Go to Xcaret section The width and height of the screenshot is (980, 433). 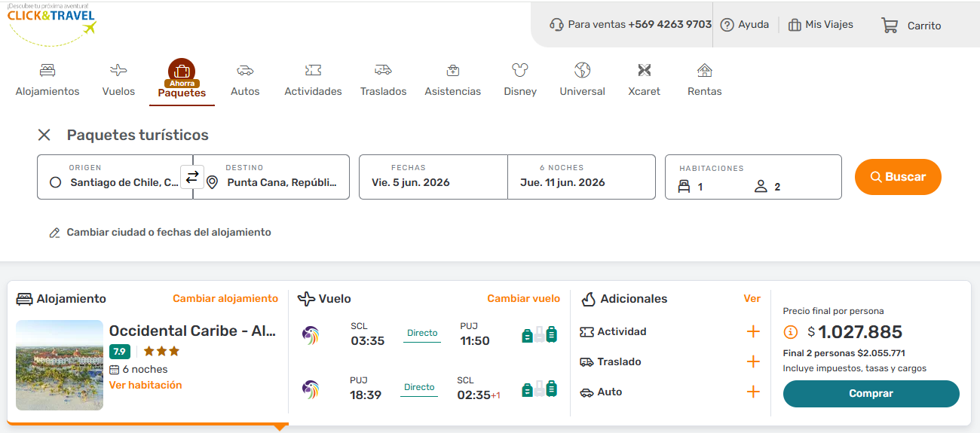(x=644, y=80)
